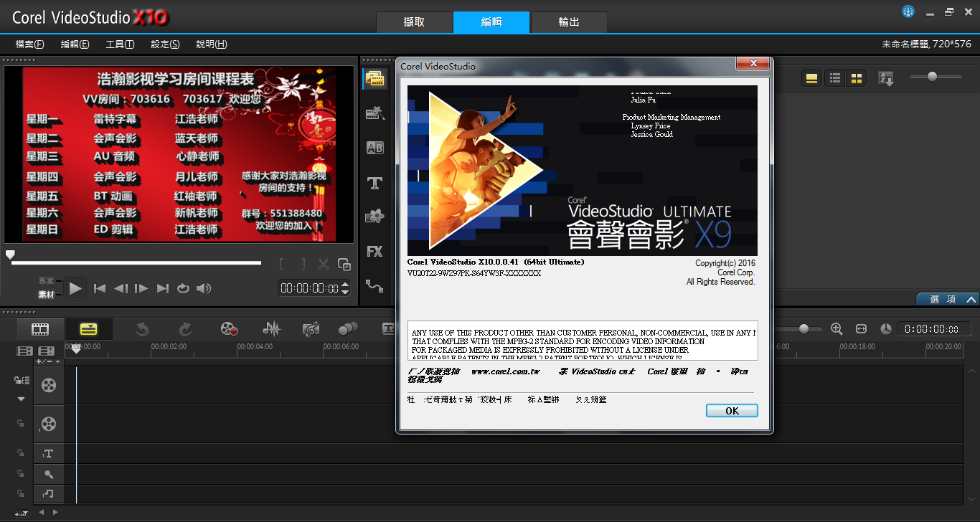Expand the 選項 options panel
This screenshot has height=522, width=980.
(947, 299)
